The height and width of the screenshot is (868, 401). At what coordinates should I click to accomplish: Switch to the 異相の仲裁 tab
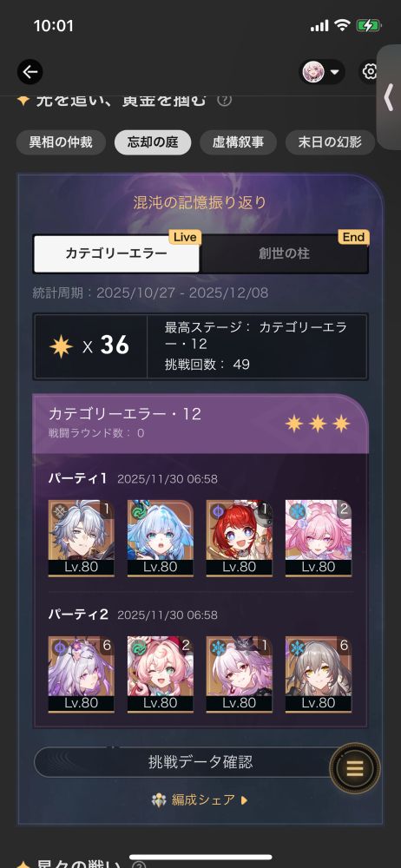[61, 142]
